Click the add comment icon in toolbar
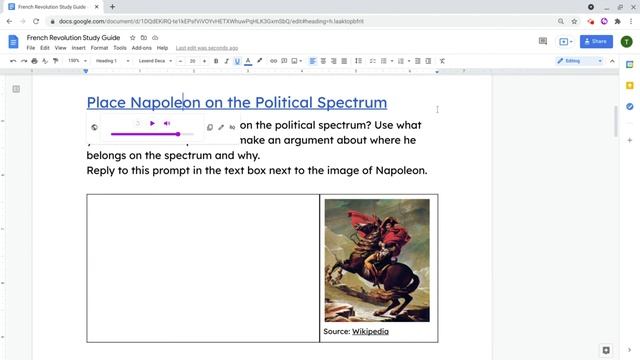This screenshot has height=360, width=640. pos(284,61)
